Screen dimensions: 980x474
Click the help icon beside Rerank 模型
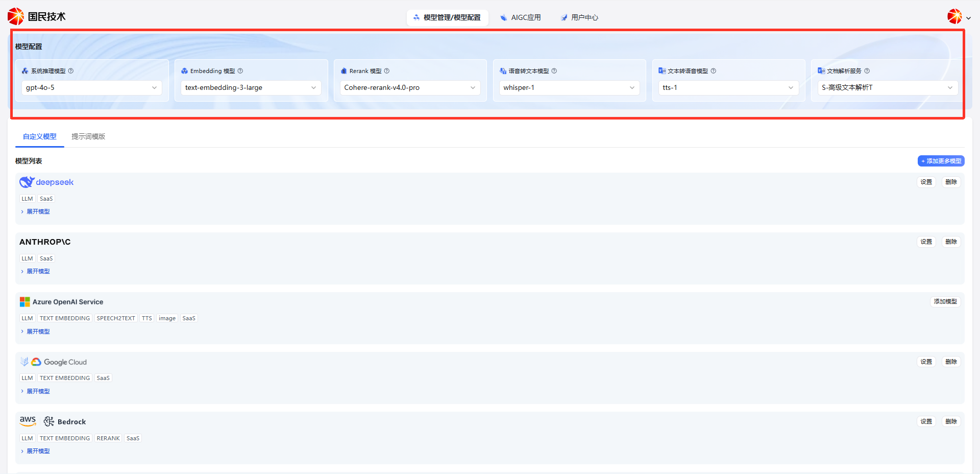pyautogui.click(x=387, y=71)
